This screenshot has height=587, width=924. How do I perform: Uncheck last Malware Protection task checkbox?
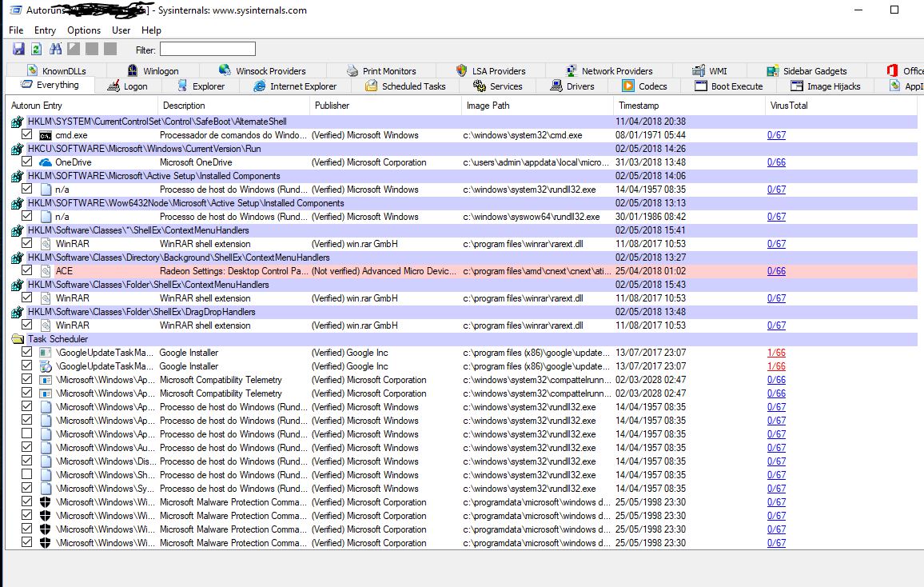click(x=26, y=542)
